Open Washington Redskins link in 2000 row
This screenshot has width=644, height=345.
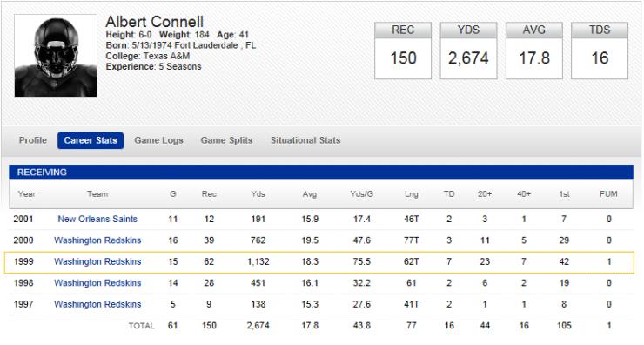pyautogui.click(x=97, y=240)
